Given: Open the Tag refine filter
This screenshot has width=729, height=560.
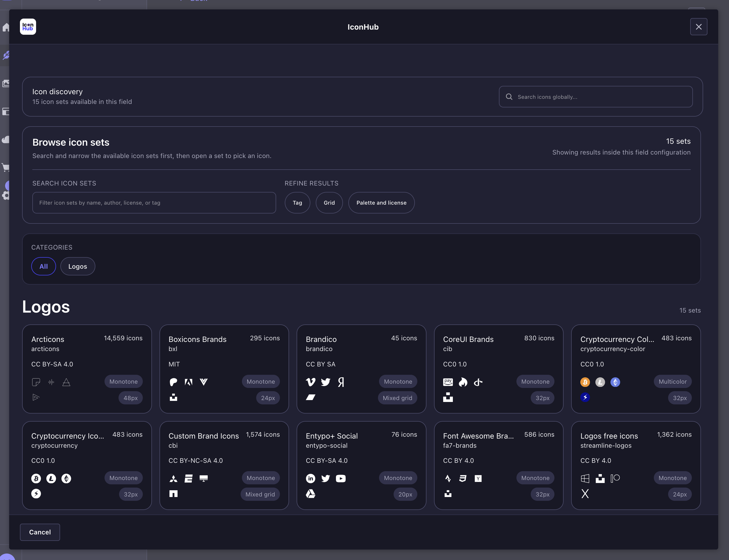Looking at the screenshot, I should click(x=297, y=203).
